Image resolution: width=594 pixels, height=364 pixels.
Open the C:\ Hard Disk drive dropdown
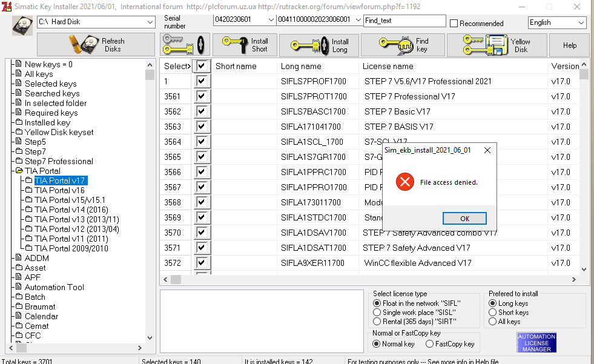[150, 22]
